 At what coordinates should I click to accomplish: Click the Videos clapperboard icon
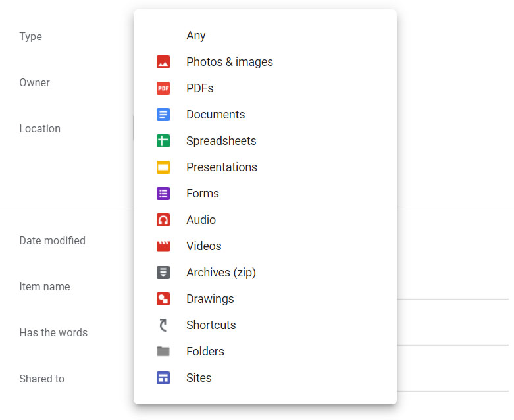(163, 246)
